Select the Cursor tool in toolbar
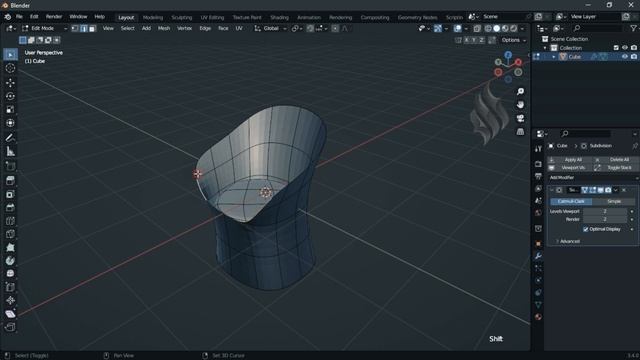Viewport: 640px width, 360px height. tap(11, 68)
